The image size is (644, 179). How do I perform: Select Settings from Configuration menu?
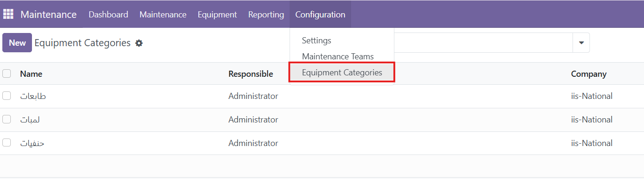(x=316, y=41)
